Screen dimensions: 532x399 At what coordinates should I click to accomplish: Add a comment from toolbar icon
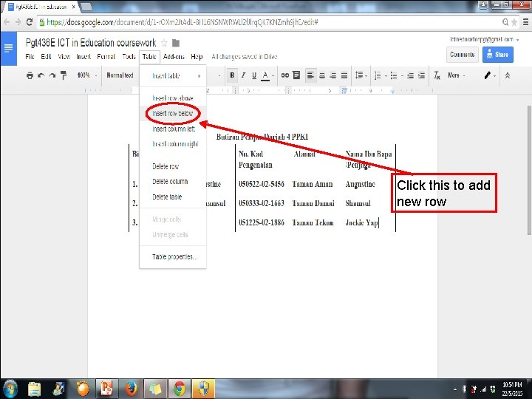[296, 75]
